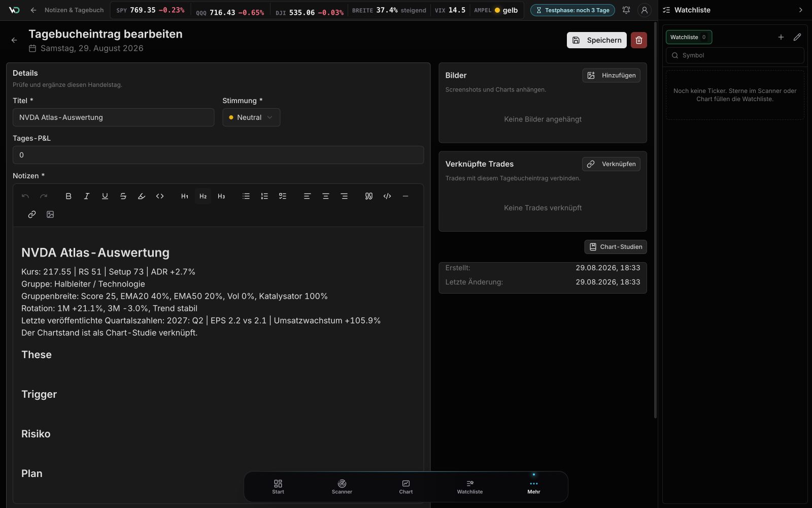Click the AMPEL gelb status indicator
The image size is (812, 508).
[496, 10]
